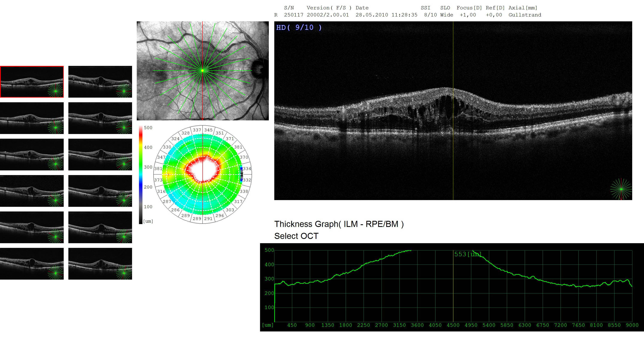Image resolution: width=644 pixels, height=353 pixels.
Task: Click the sector value 370 on the thickness map
Action: coord(244,157)
